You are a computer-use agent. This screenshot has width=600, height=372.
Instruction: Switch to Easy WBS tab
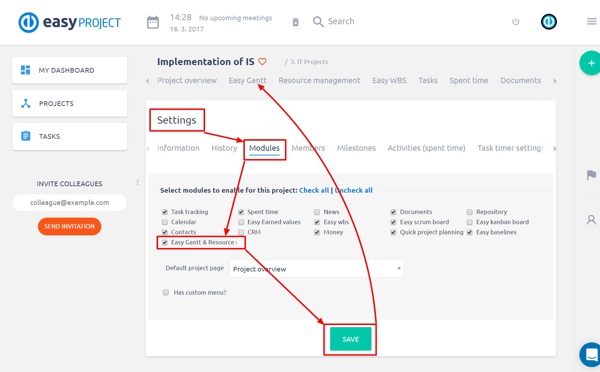pyautogui.click(x=389, y=80)
